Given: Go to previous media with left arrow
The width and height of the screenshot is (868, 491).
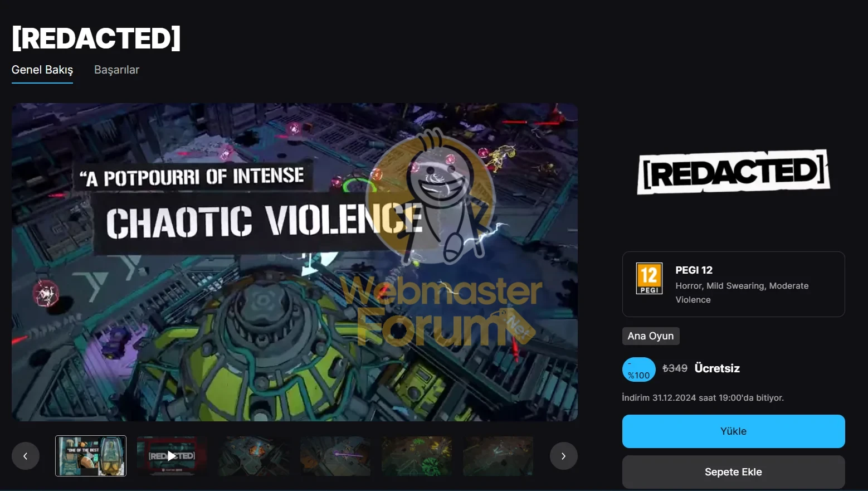Looking at the screenshot, I should click(x=26, y=456).
